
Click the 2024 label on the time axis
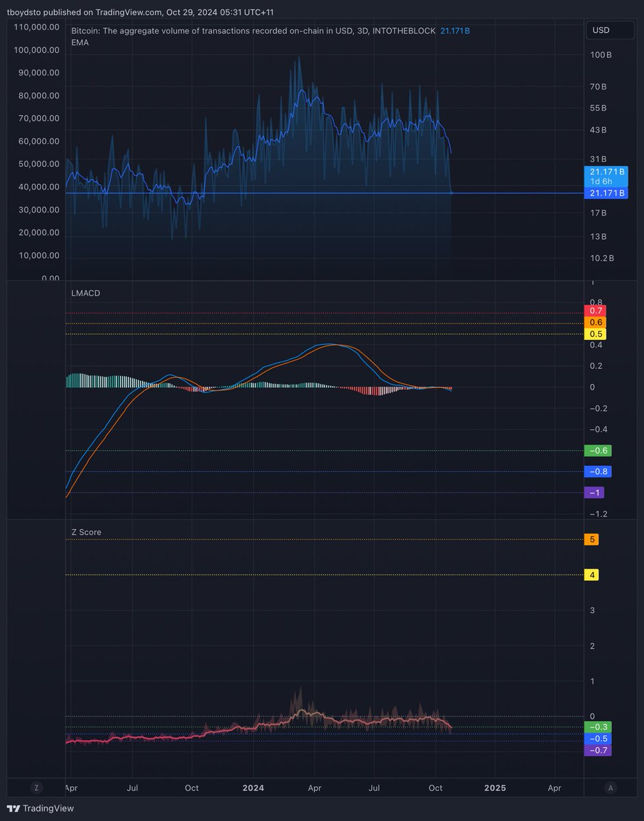point(253,788)
